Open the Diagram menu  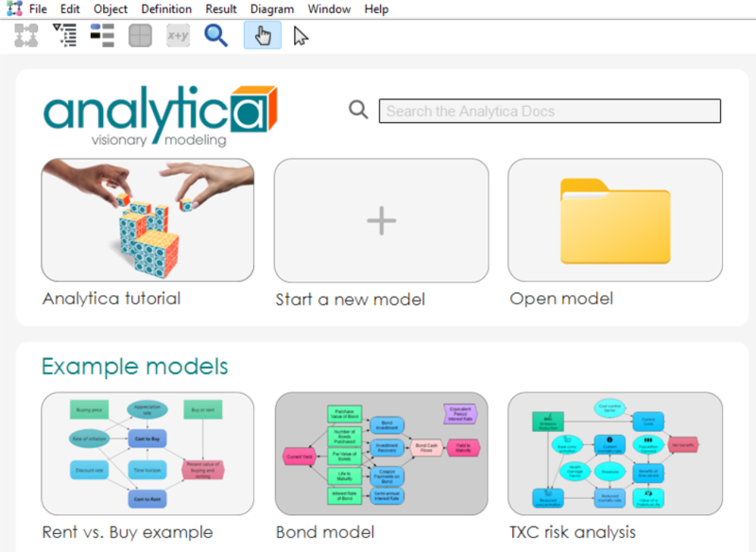(272, 9)
